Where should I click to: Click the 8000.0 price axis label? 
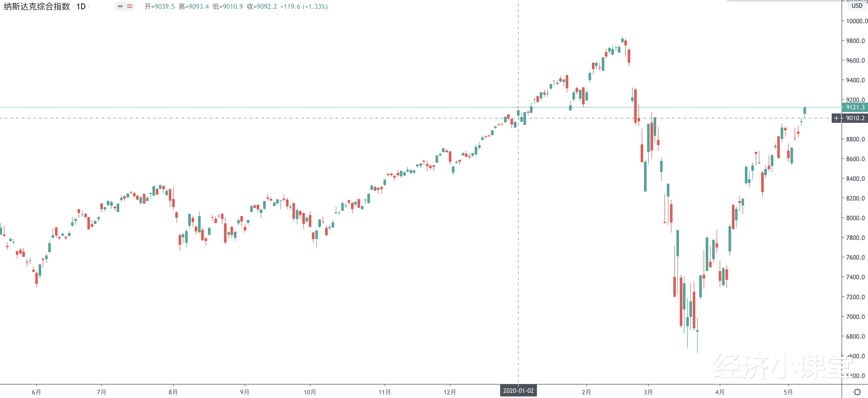(855, 218)
